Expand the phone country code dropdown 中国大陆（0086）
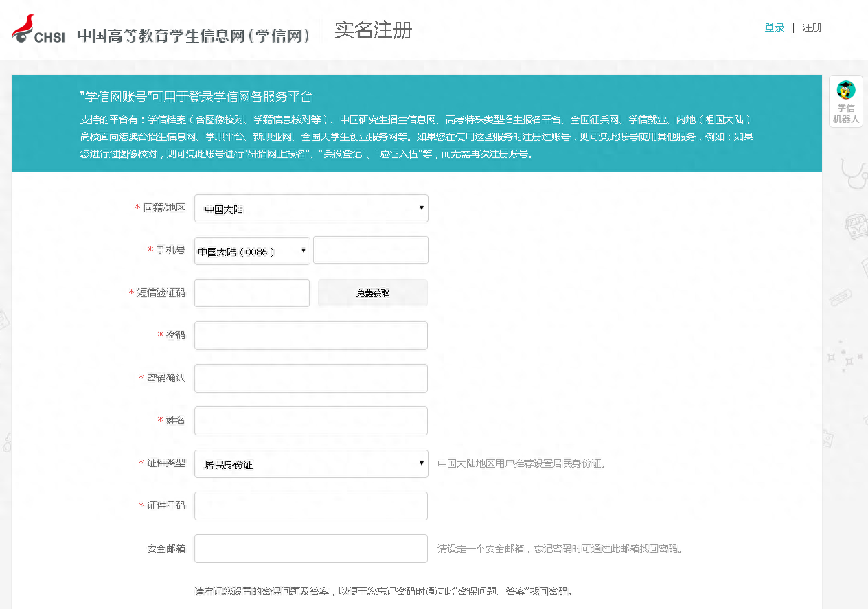 point(252,251)
